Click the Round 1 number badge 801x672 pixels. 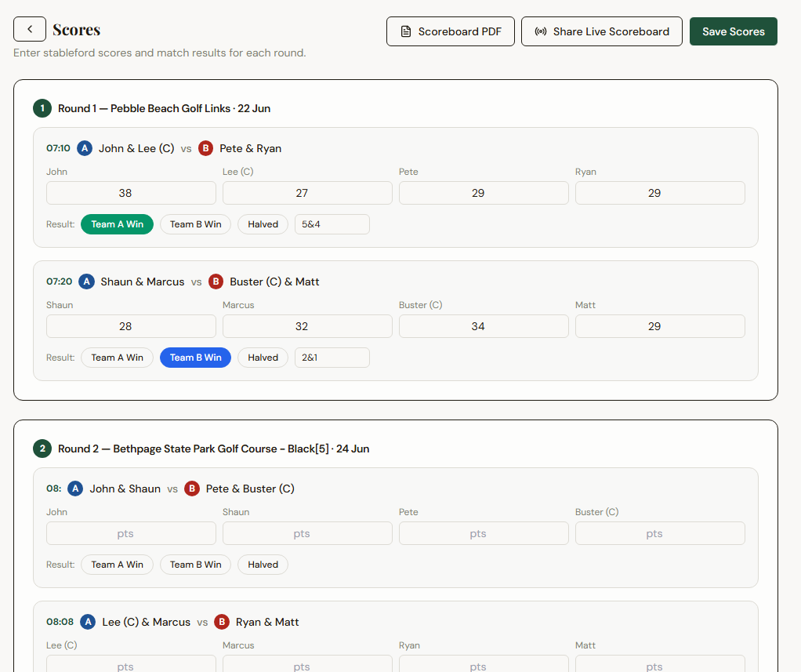coord(42,108)
